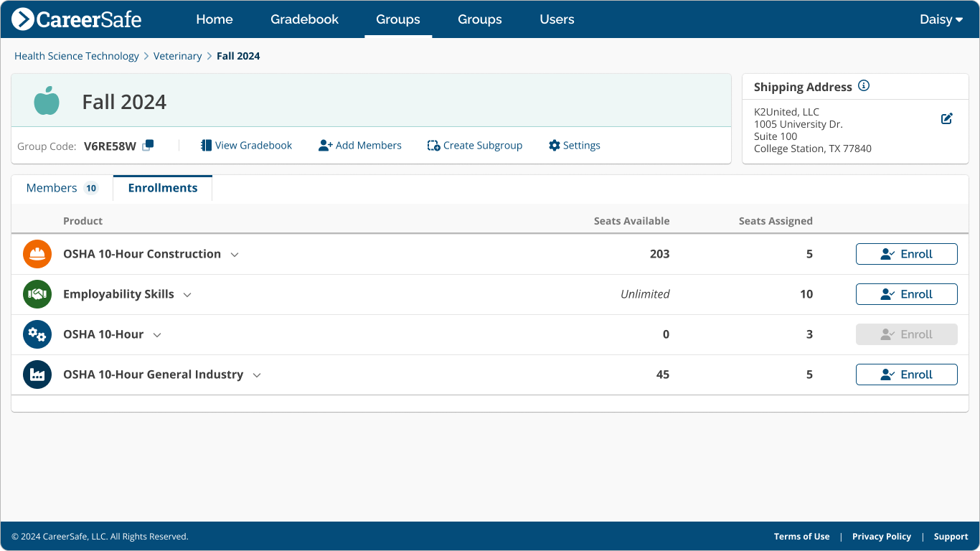Open the Gradebook menu item
Screen dimensions: 980x551
click(304, 19)
